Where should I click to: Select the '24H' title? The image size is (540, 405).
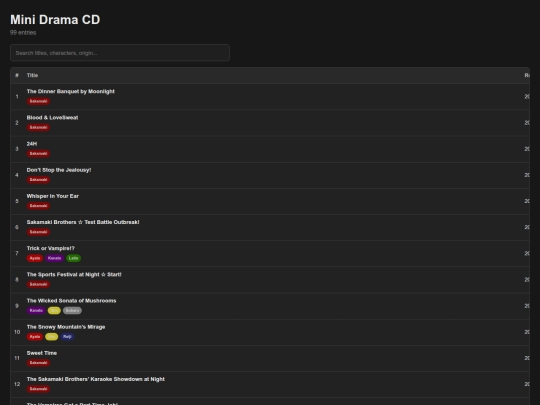click(x=32, y=144)
